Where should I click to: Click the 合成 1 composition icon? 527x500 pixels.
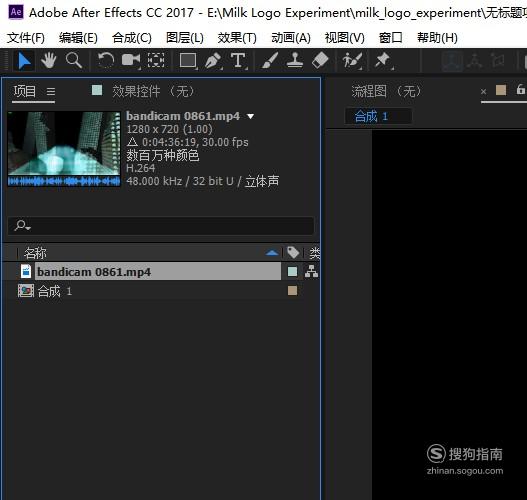click(x=26, y=291)
